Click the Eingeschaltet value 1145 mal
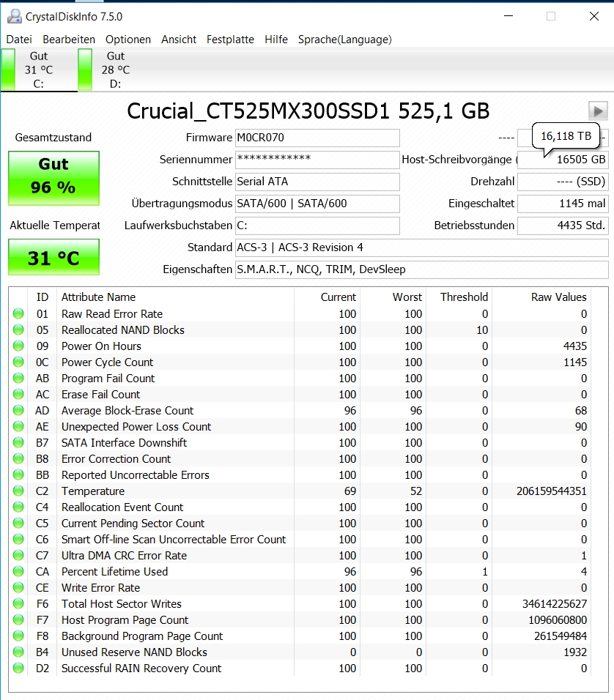Image resolution: width=614 pixels, height=700 pixels. (563, 203)
